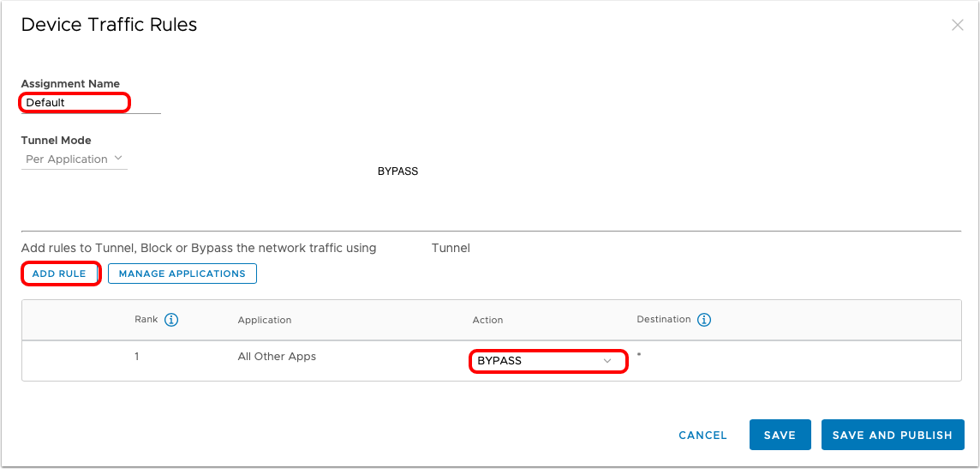Click the Action column header

(487, 320)
